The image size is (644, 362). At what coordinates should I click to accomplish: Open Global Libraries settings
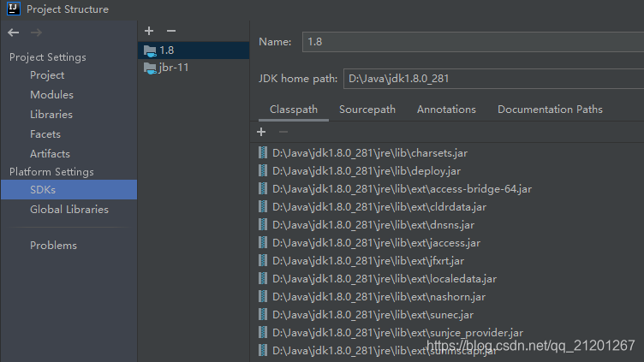(69, 210)
